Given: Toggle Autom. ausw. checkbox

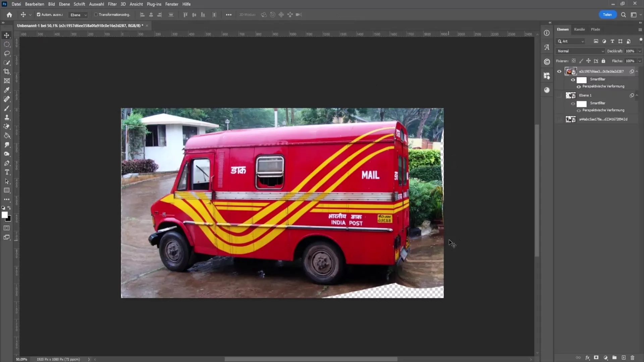Looking at the screenshot, I should 39,15.
